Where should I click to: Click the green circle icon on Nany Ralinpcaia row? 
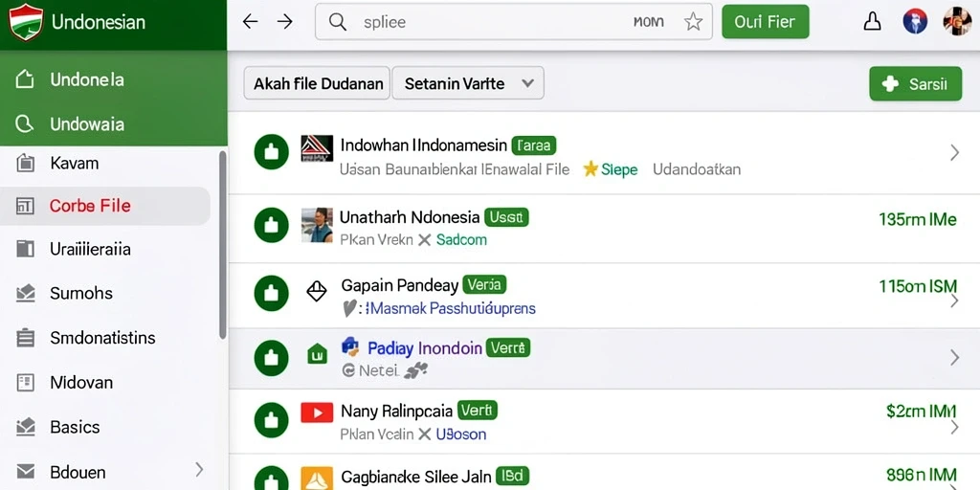(271, 420)
